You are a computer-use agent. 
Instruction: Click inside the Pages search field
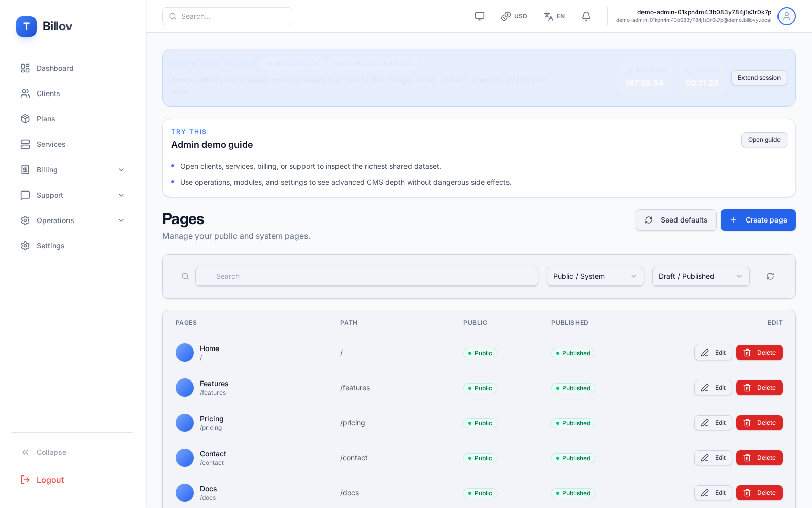pos(366,276)
